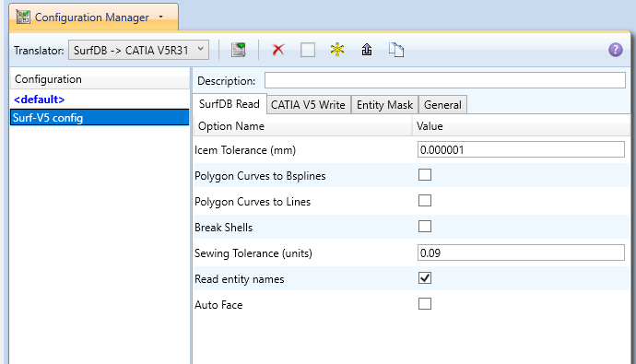Enable the Auto Face checkbox
The image size is (636, 364).
tap(425, 304)
